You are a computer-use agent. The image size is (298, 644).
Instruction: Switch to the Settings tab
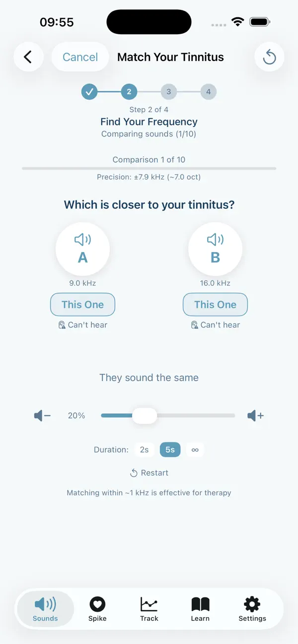(252, 608)
